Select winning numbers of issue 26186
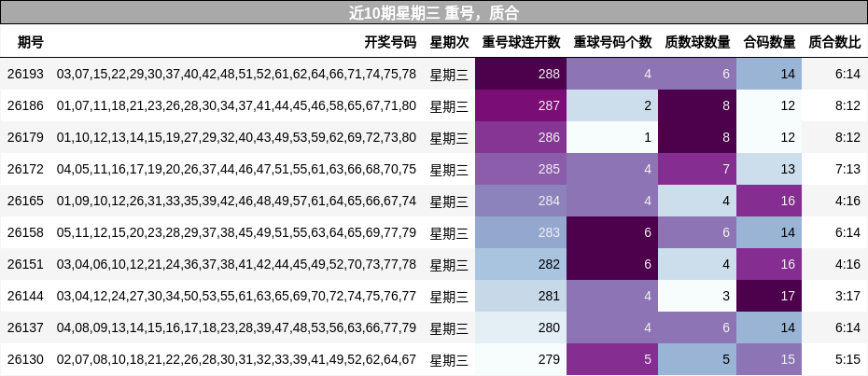Image resolution: width=868 pixels, height=376 pixels. coord(236,105)
